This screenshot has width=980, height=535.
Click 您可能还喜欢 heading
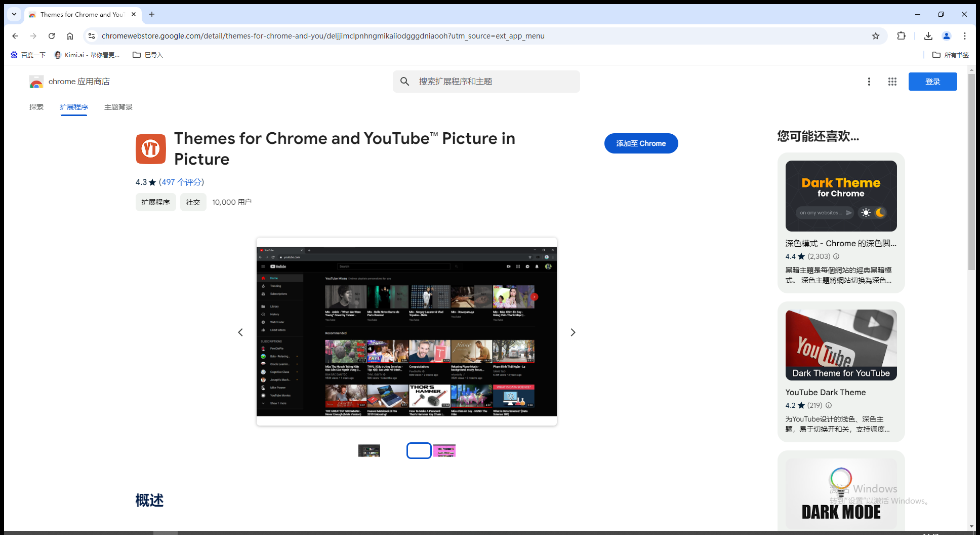click(x=818, y=136)
